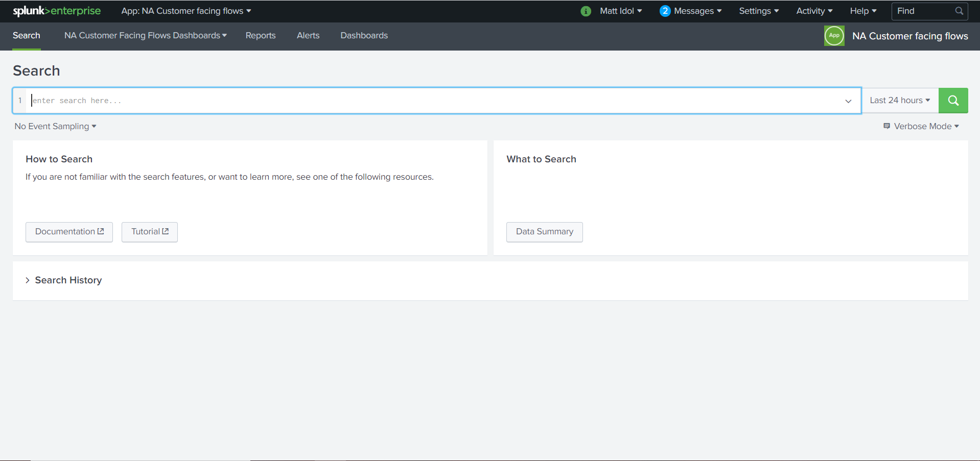980x461 pixels.
Task: Click the green search magnifier button
Action: 953,101
